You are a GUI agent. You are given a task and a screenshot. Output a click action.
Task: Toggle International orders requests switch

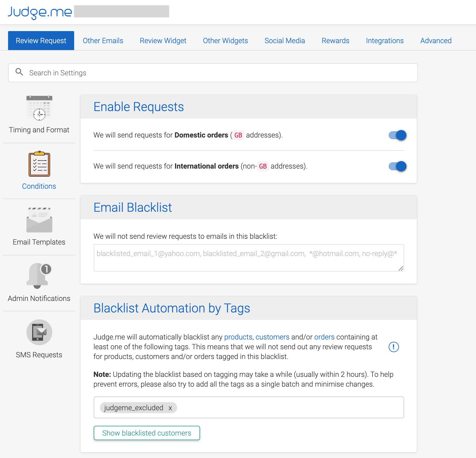tap(398, 166)
